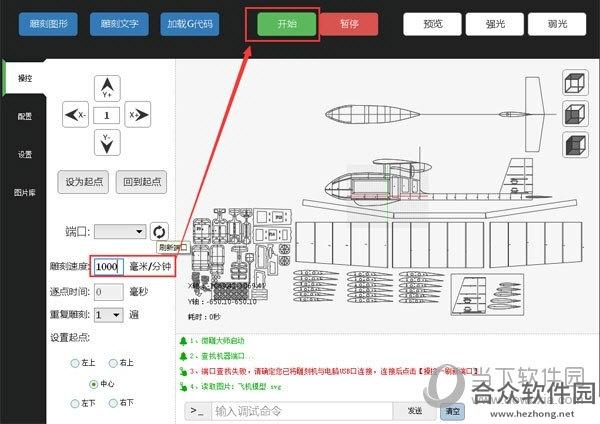Screen dimensions: 600x424
Task: Switch to the 操控 tab
Action: point(25,78)
